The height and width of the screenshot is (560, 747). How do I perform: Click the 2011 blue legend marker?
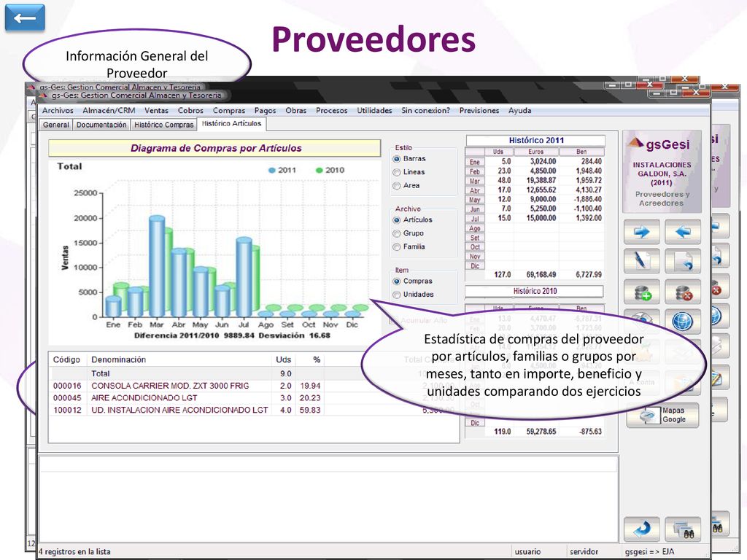(272, 171)
